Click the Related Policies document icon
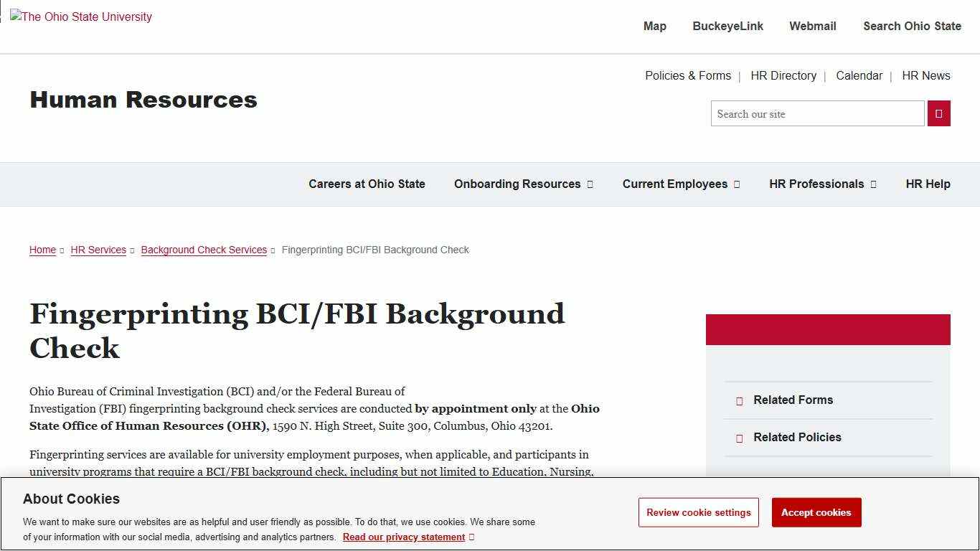The height and width of the screenshot is (551, 980). click(740, 438)
